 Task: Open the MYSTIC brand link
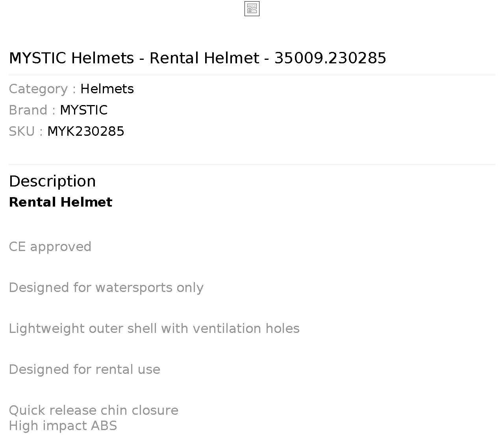(84, 110)
